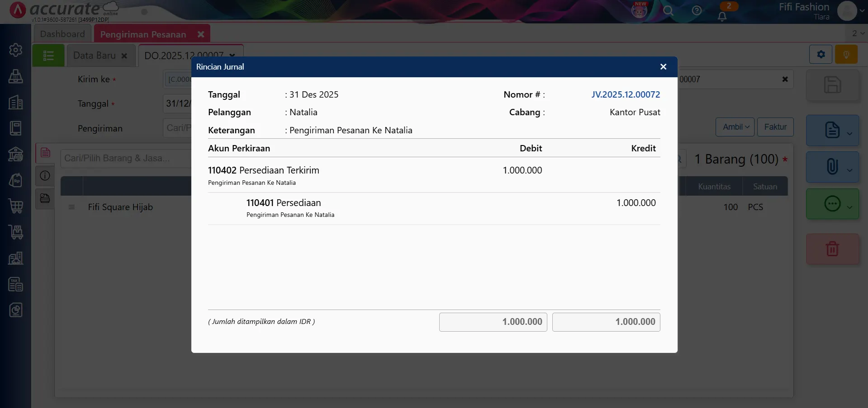Open the purchases shopping cart icon

click(x=16, y=206)
